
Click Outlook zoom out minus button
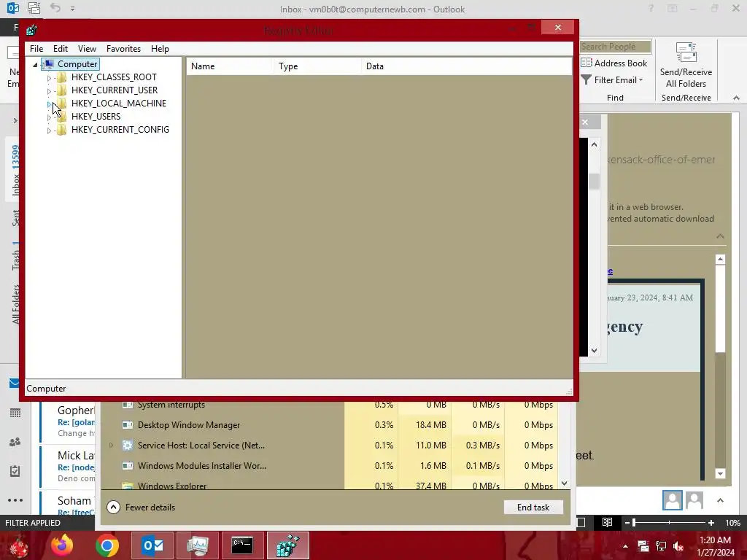pyautogui.click(x=627, y=523)
